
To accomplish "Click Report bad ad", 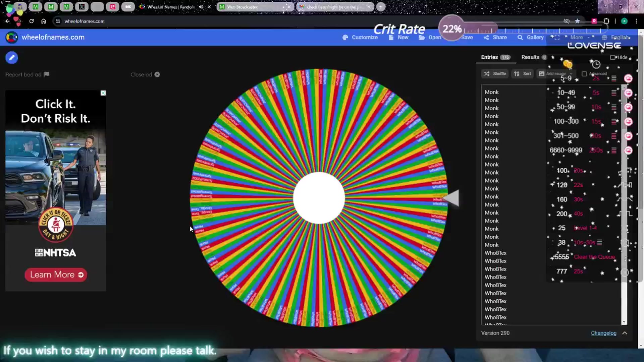I will click(x=27, y=74).
